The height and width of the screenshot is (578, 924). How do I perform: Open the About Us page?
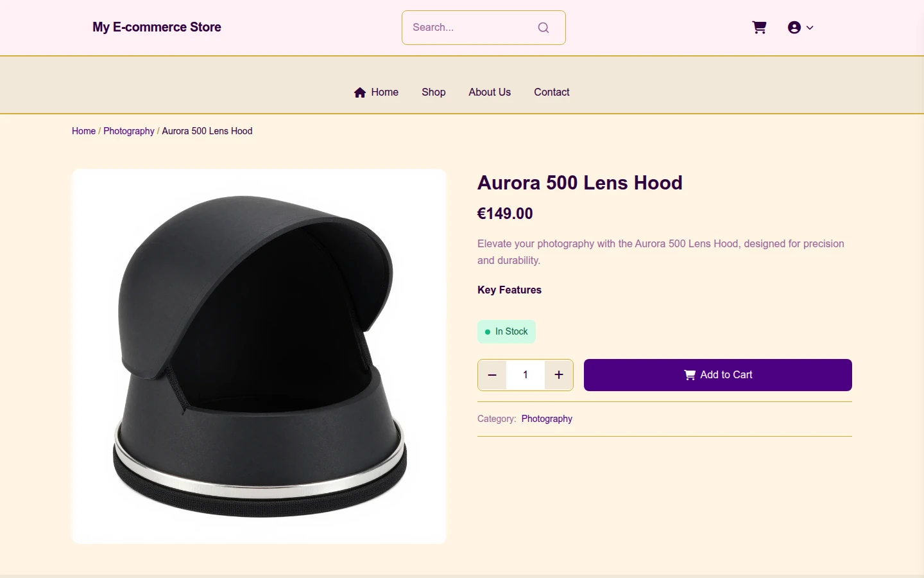(490, 92)
